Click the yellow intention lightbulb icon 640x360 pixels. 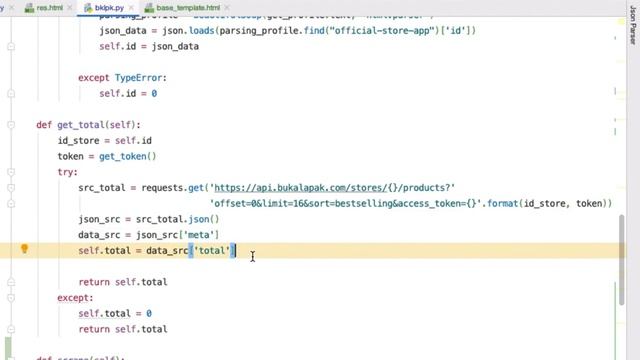[x=24, y=249]
